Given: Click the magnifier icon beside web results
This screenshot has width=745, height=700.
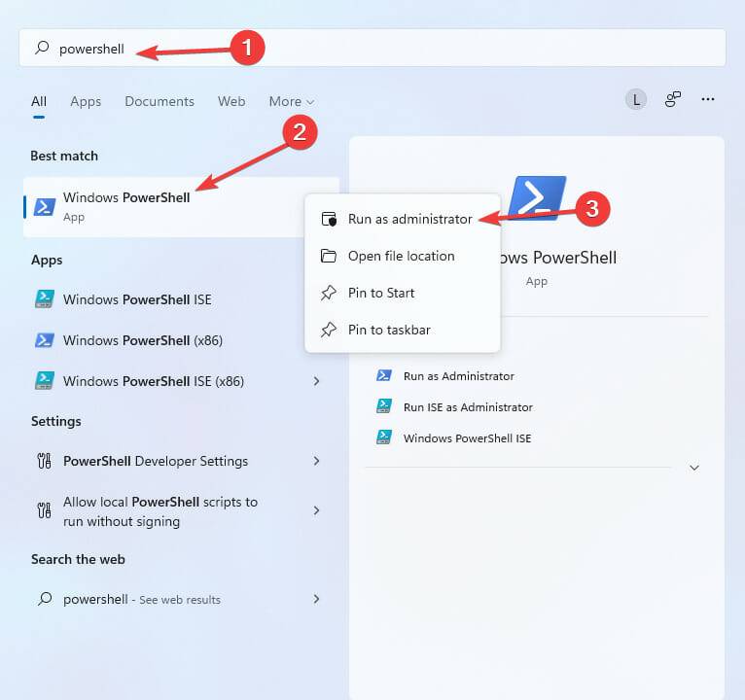Looking at the screenshot, I should (45, 598).
